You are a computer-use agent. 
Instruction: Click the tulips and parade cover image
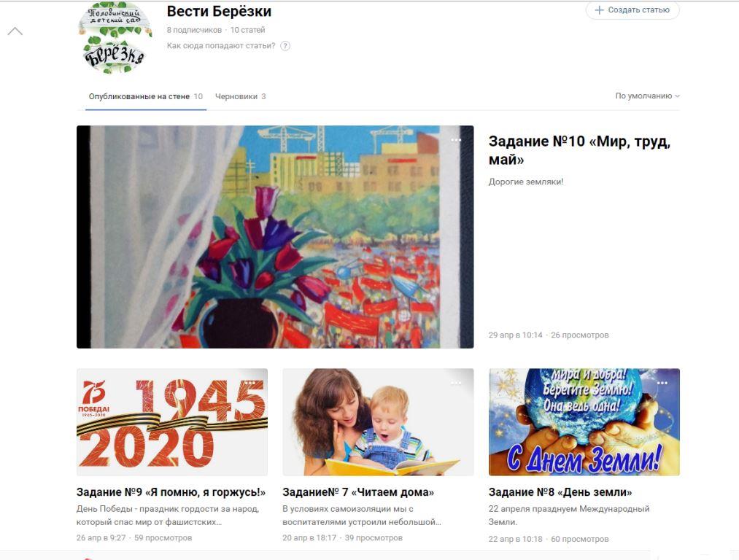coord(275,237)
